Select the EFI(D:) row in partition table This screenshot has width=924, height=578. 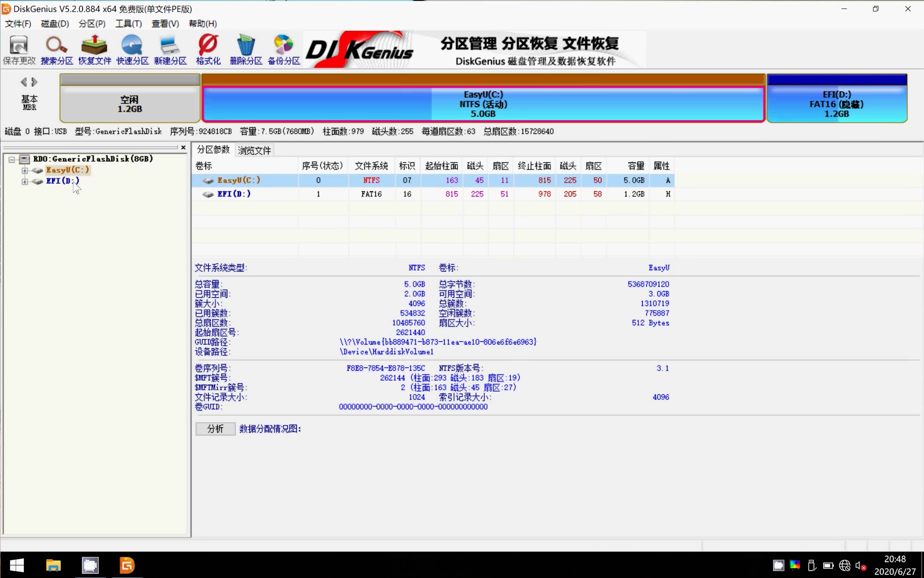234,194
